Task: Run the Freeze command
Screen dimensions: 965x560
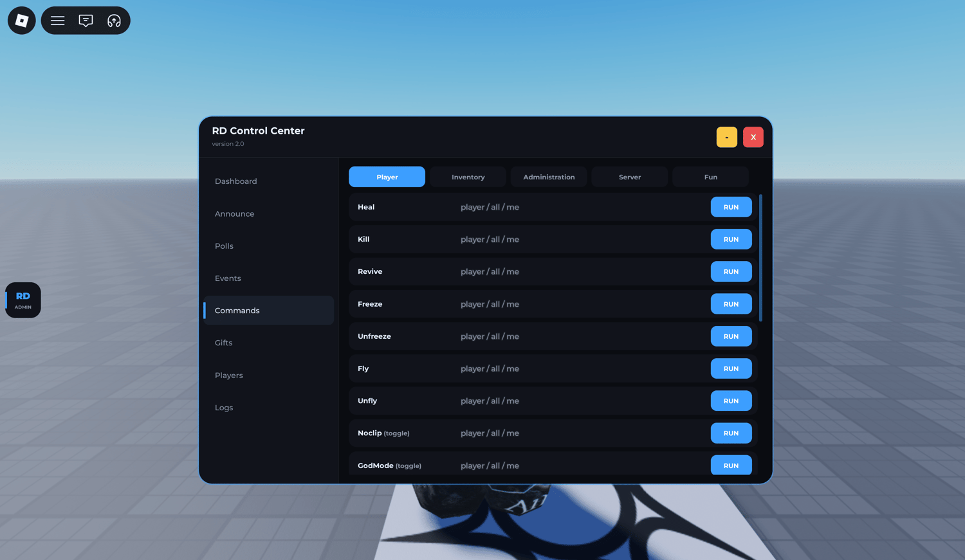Action: tap(731, 304)
